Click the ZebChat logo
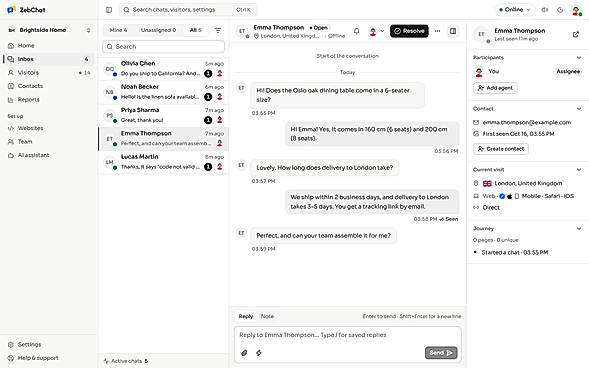The width and height of the screenshot is (589, 368). click(26, 10)
